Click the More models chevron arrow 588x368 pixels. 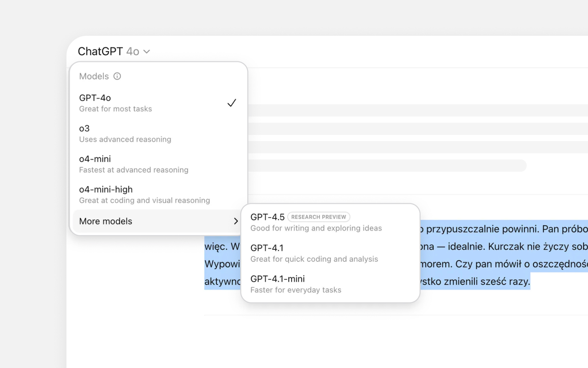236,221
